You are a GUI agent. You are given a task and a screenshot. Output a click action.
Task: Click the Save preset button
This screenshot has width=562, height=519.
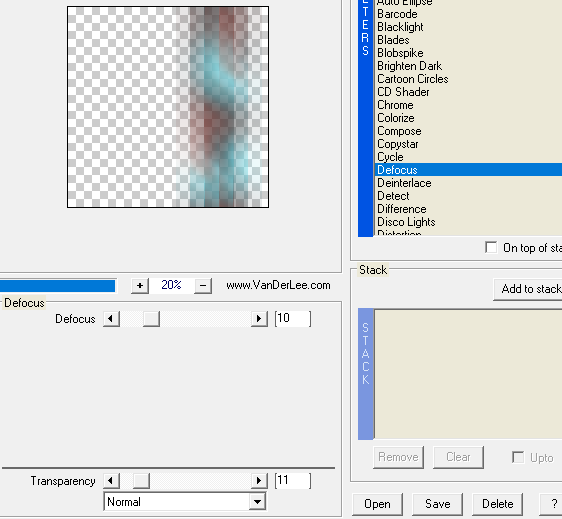pyautogui.click(x=437, y=504)
